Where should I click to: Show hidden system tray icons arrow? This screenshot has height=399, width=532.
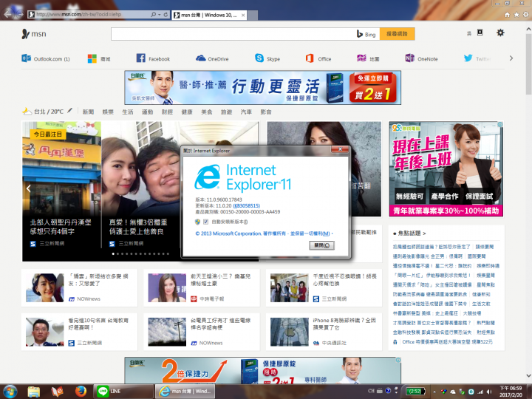tap(434, 392)
